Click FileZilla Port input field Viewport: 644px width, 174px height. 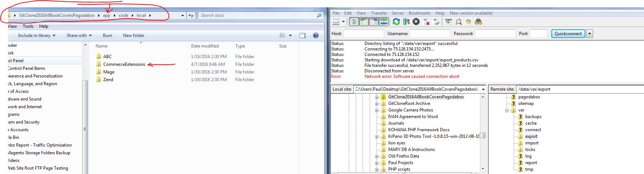(x=538, y=34)
